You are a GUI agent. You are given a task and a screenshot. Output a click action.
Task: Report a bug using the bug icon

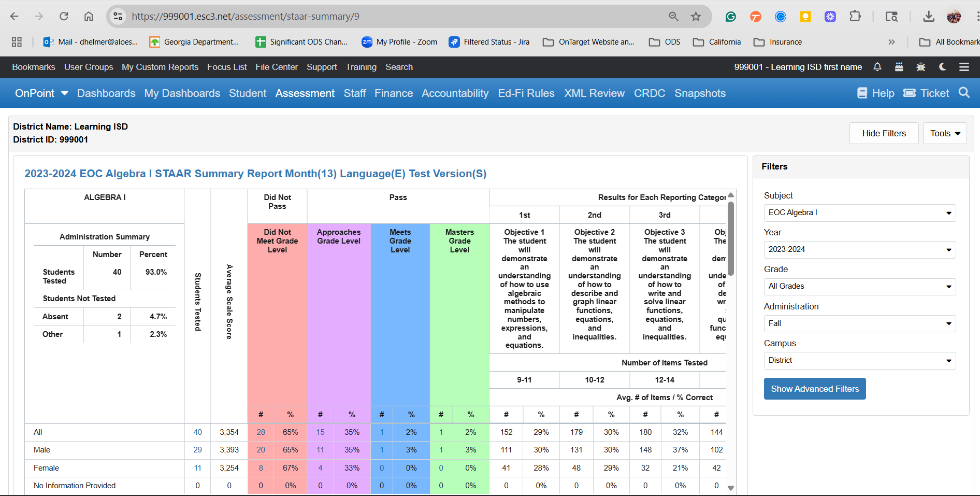920,67
